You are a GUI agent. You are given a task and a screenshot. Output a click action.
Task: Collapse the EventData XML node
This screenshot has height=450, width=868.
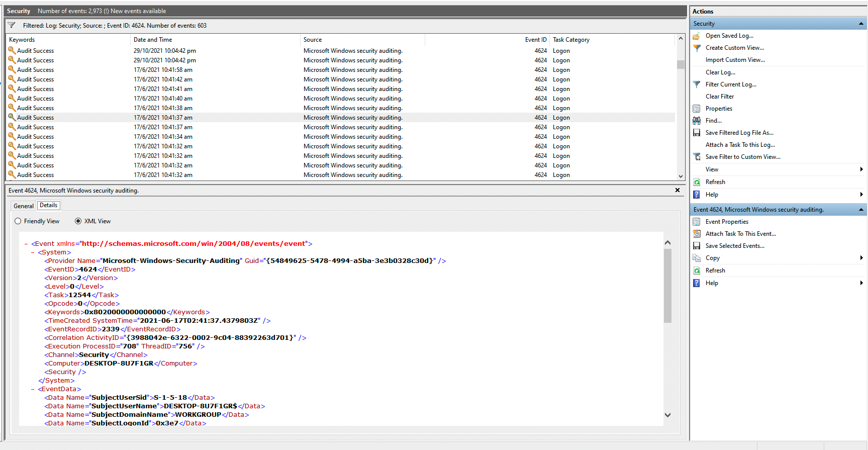click(x=33, y=389)
